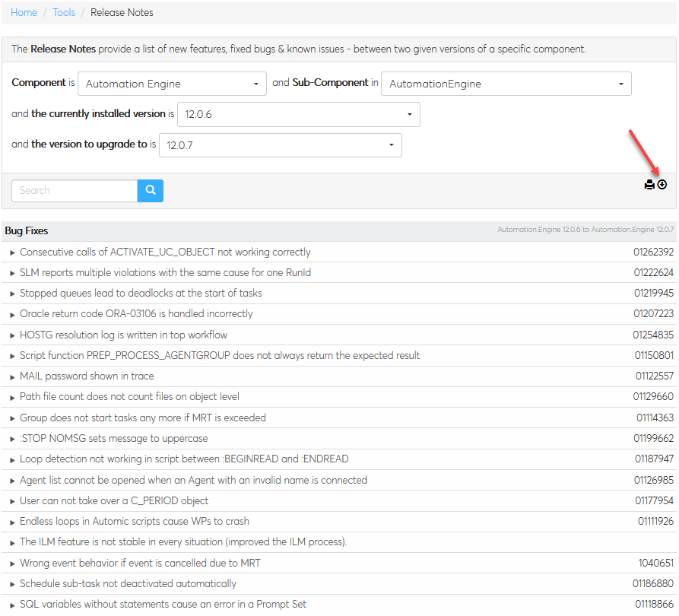Click ticket number 01114363
Viewport: 679px width, 616px height.
coord(655,418)
